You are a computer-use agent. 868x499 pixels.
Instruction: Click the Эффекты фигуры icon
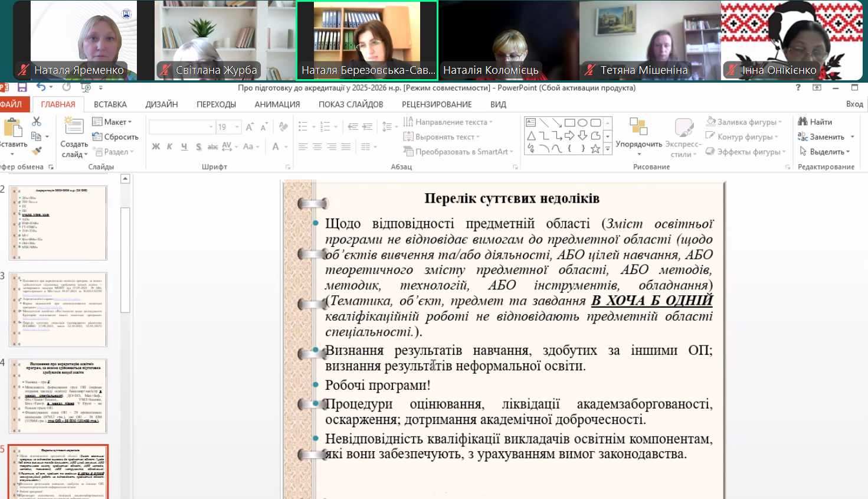(709, 151)
